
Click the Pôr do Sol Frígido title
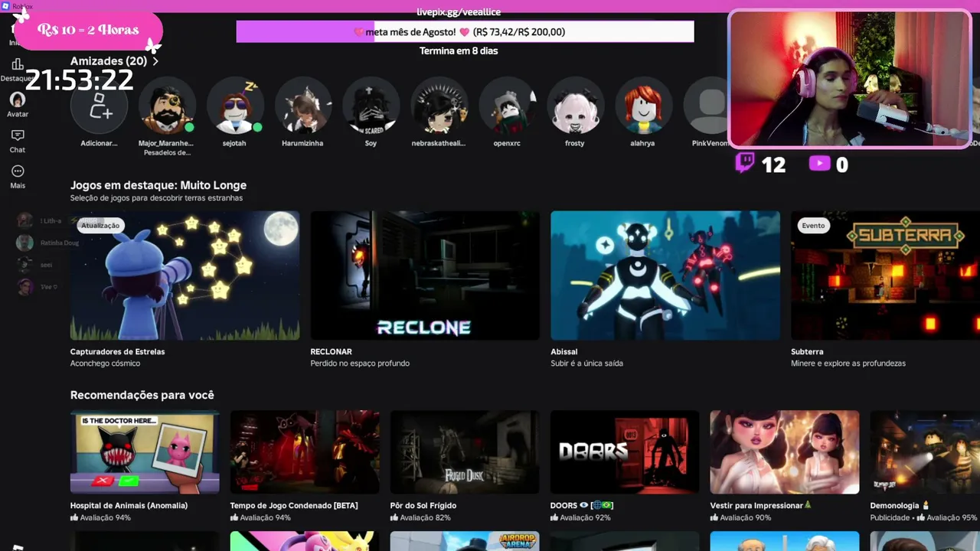pos(423,506)
